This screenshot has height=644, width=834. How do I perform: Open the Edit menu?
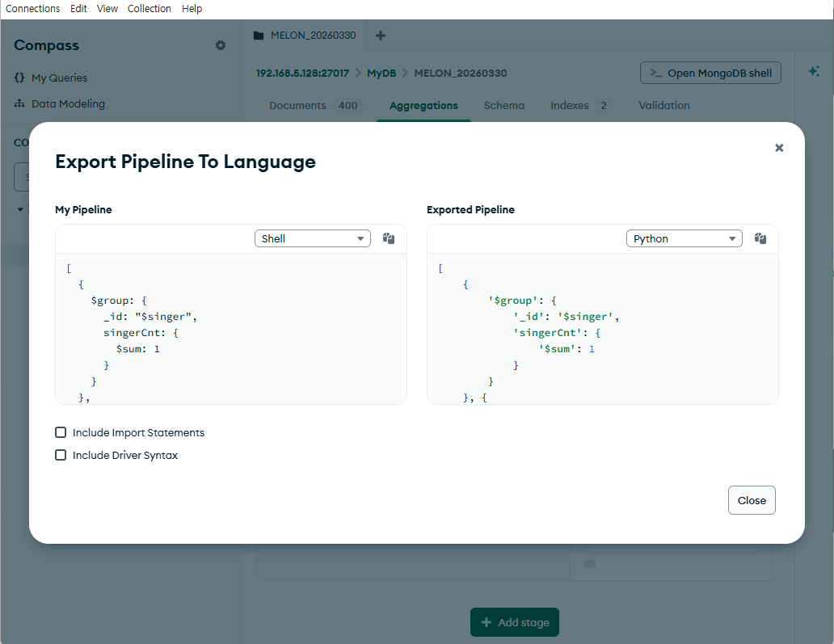pos(78,9)
